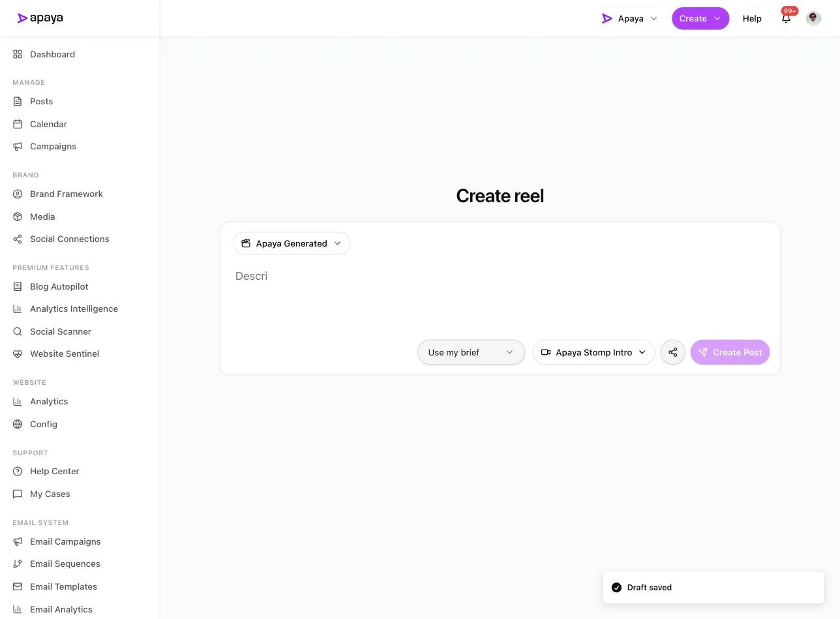
Task: Open the Help link in header
Action: [x=752, y=18]
